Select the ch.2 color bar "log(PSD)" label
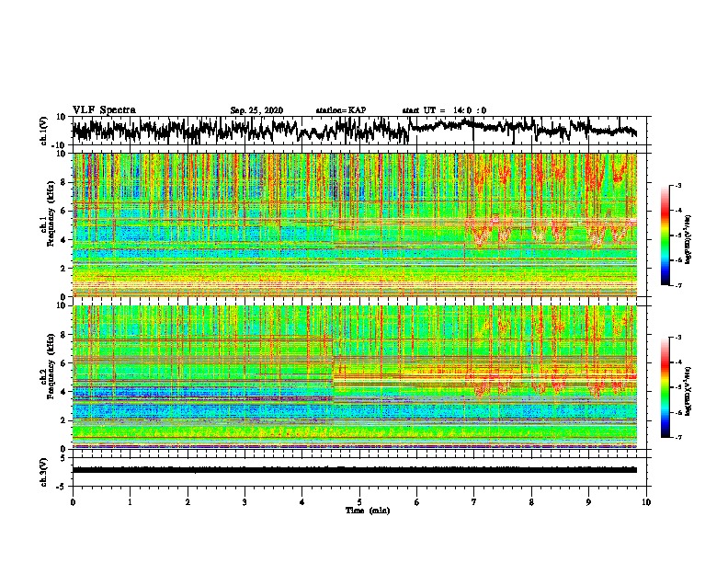 point(688,392)
